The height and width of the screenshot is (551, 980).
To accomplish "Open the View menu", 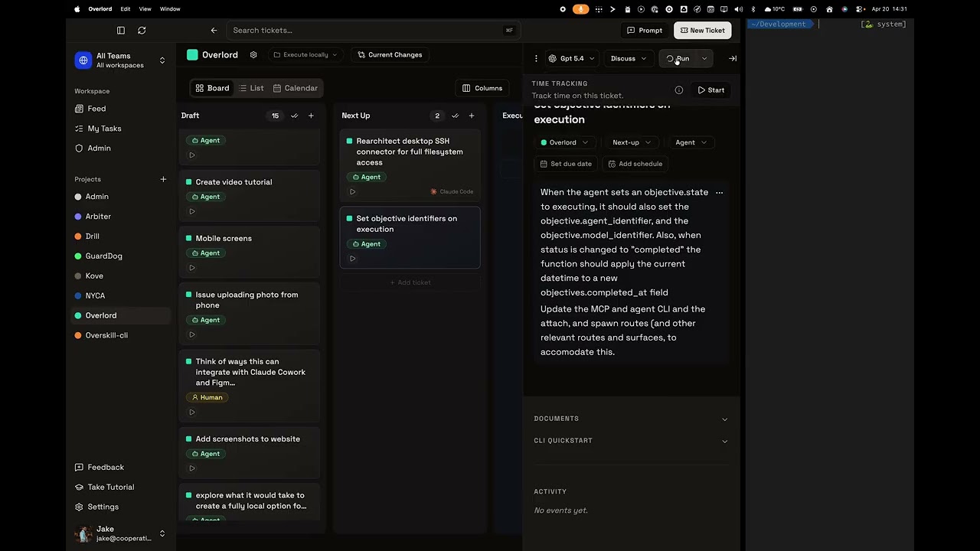I will point(145,9).
